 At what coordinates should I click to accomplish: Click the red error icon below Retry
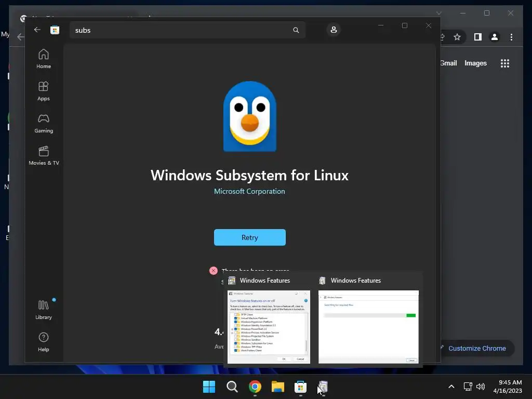coord(214,270)
